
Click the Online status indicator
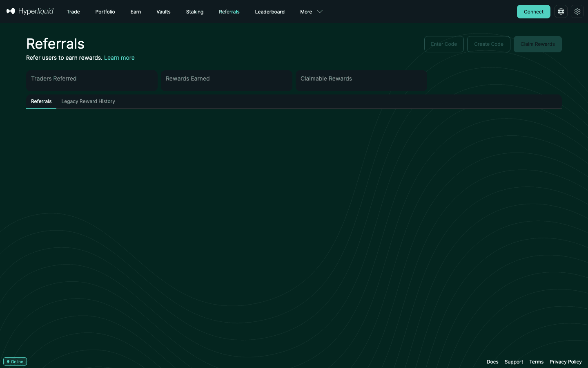tap(15, 361)
